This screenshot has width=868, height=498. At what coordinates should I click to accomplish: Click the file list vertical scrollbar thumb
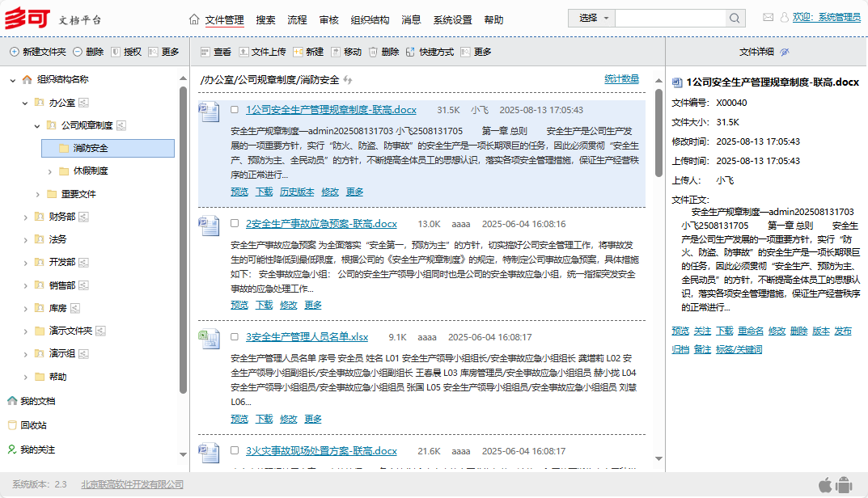coord(658,133)
